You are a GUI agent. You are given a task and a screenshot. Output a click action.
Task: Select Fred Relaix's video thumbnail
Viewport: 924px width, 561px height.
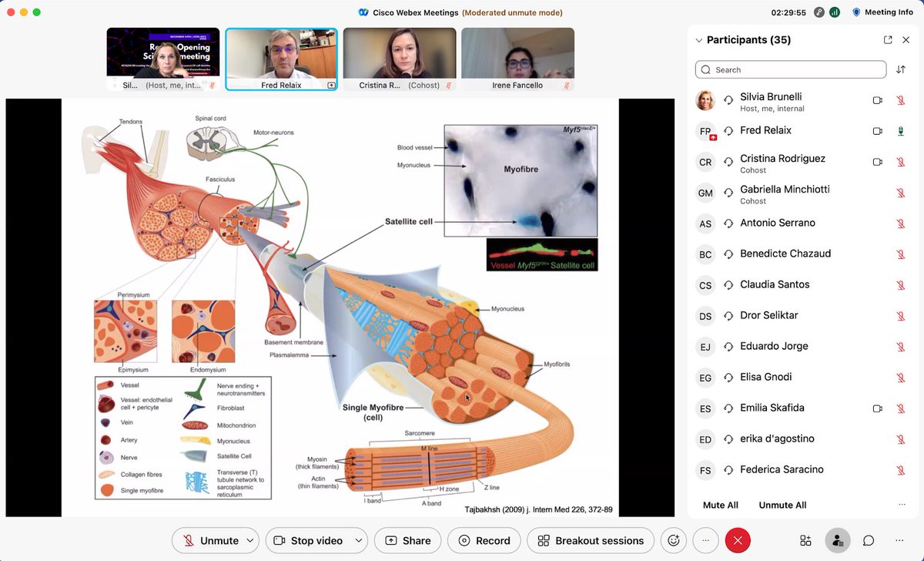tap(281, 59)
